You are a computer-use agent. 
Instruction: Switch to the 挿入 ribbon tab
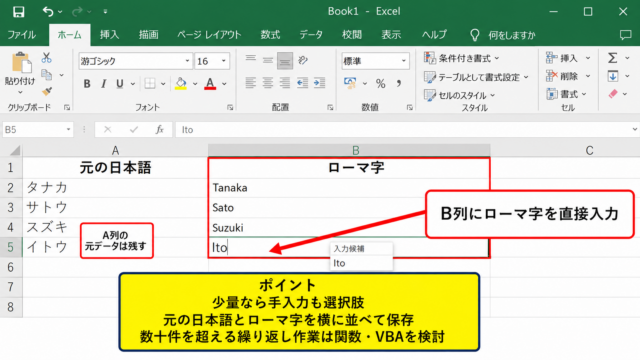(109, 35)
